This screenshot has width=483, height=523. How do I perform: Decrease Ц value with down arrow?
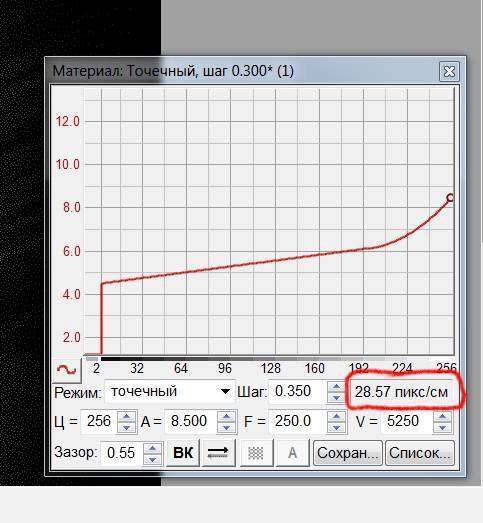pyautogui.click(x=126, y=427)
